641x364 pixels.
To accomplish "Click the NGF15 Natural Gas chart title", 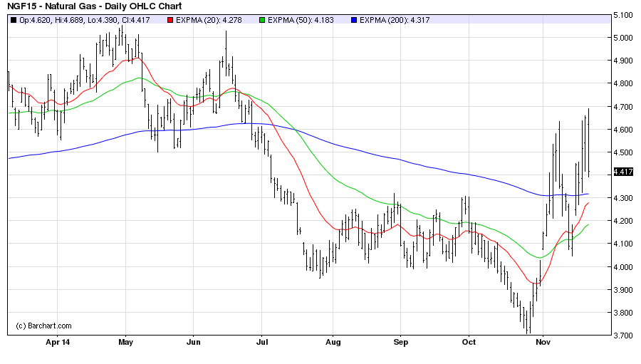I will pos(83,6).
